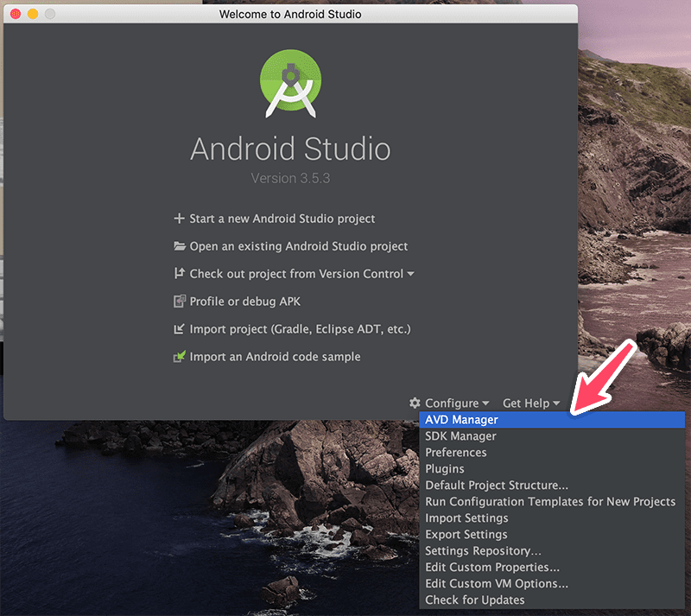Expand the Version Control checkout arrow
The image size is (691, 616).
411,274
